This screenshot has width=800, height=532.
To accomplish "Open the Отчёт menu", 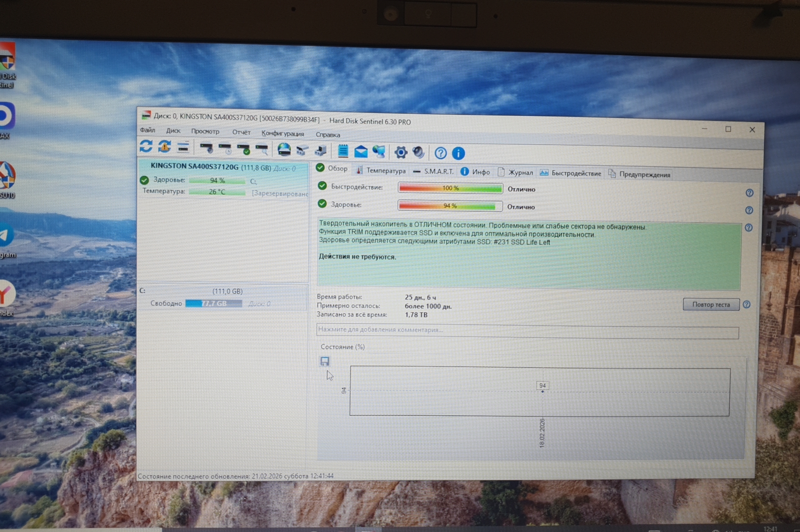I will (x=241, y=132).
